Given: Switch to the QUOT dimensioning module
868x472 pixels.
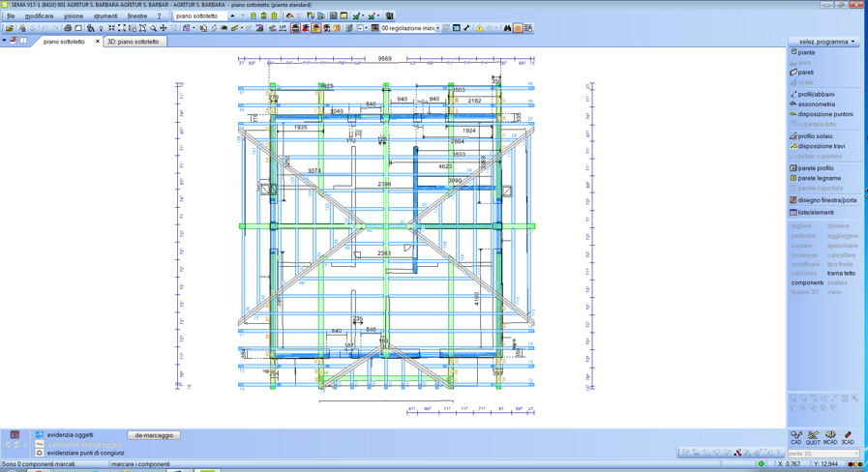Looking at the screenshot, I should click(813, 438).
